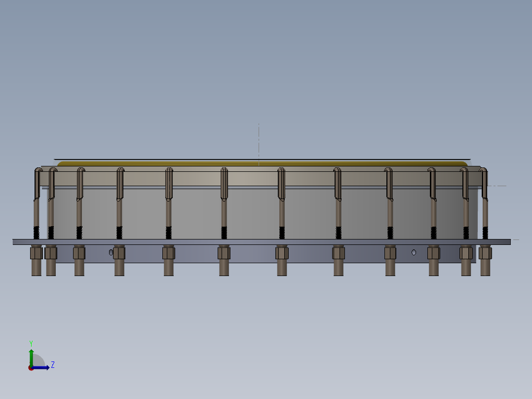532x399 pixels.
Task: Click the Z label next to triad
Action: click(x=53, y=365)
